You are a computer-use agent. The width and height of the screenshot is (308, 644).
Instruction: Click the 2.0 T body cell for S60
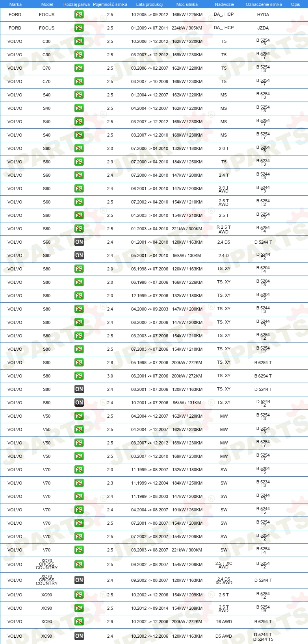click(224, 148)
